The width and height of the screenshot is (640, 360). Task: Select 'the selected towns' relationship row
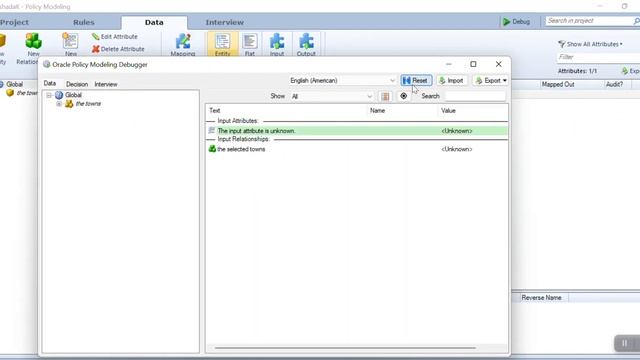tap(357, 149)
